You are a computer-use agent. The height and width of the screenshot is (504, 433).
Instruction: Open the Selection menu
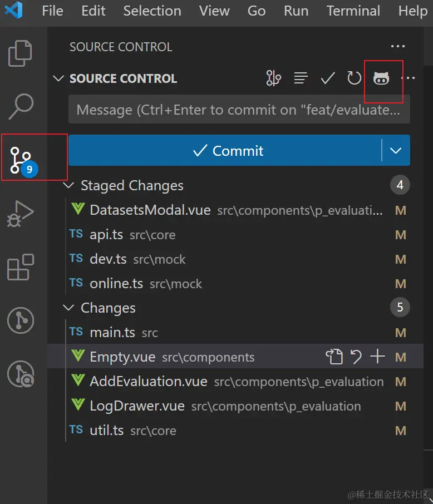tap(152, 11)
